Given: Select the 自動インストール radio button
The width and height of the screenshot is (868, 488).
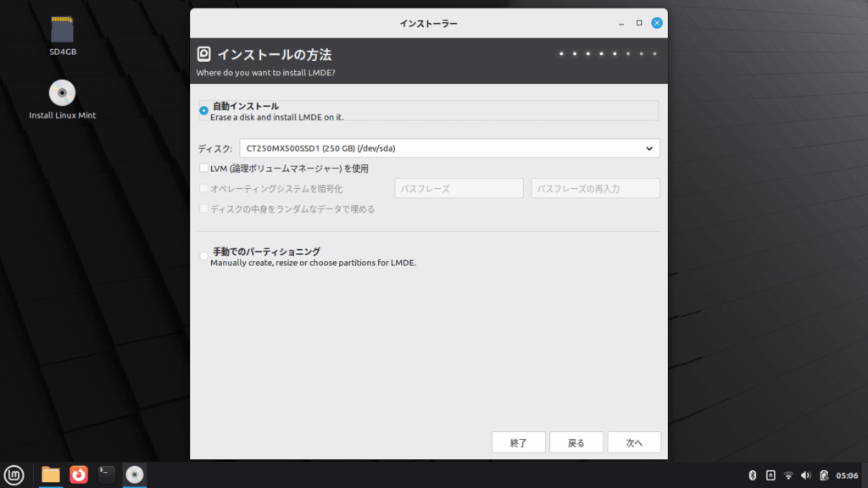Looking at the screenshot, I should [x=203, y=110].
